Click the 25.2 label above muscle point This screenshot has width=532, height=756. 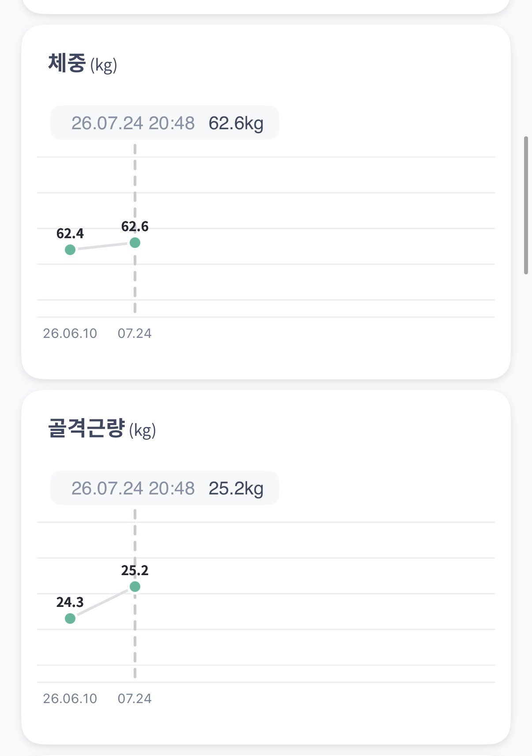coord(135,570)
